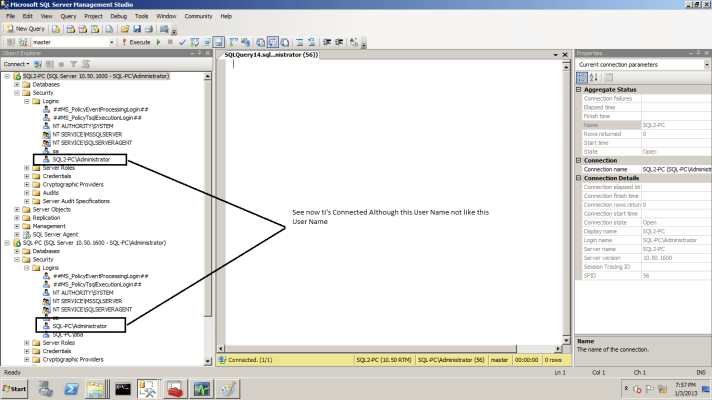This screenshot has height=400, width=712.
Task: Click the Execute button
Action: tap(136, 42)
